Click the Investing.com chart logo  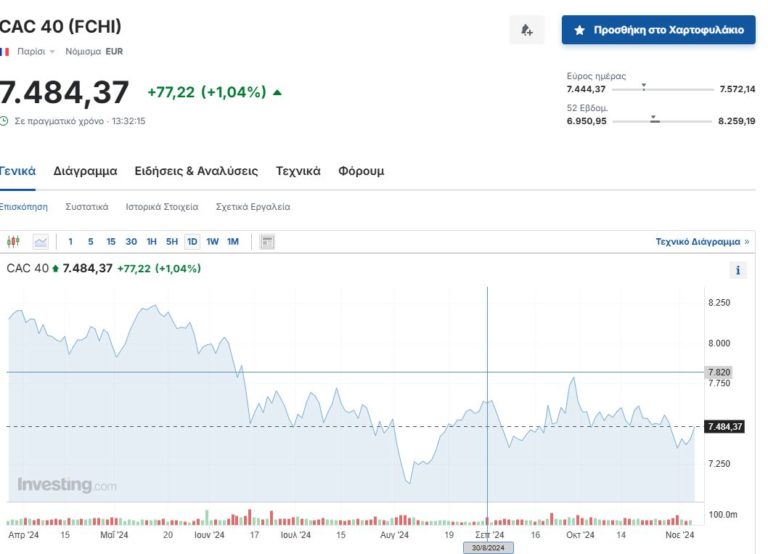tap(66, 485)
